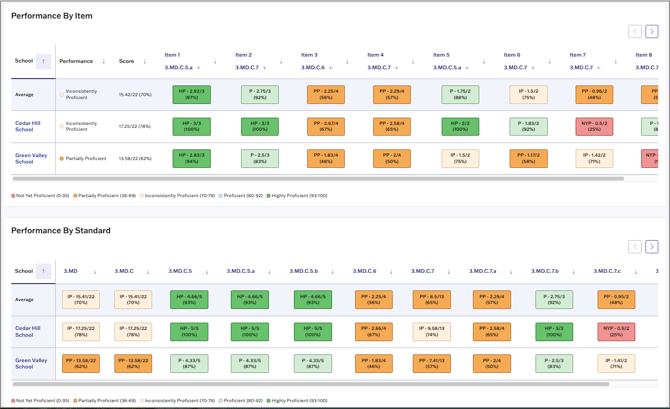Sort by the 3.MD.C.7.c standard column

pos(636,271)
